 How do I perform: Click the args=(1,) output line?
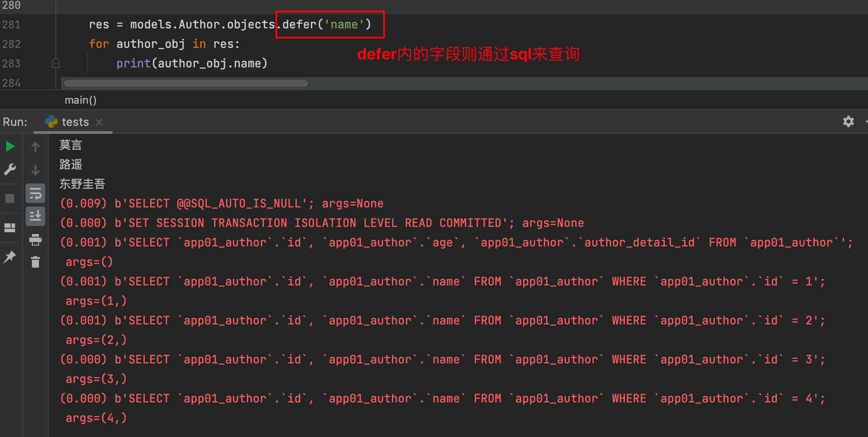[96, 301]
